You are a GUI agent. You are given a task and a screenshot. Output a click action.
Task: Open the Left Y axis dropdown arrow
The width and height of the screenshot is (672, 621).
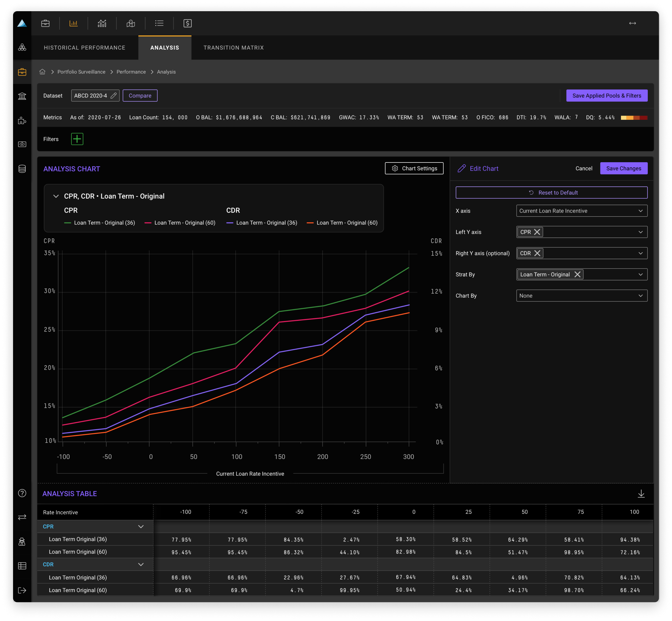coord(641,232)
